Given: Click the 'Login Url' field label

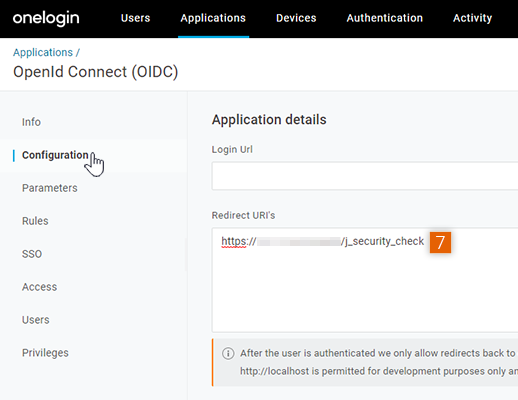Looking at the screenshot, I should (232, 149).
